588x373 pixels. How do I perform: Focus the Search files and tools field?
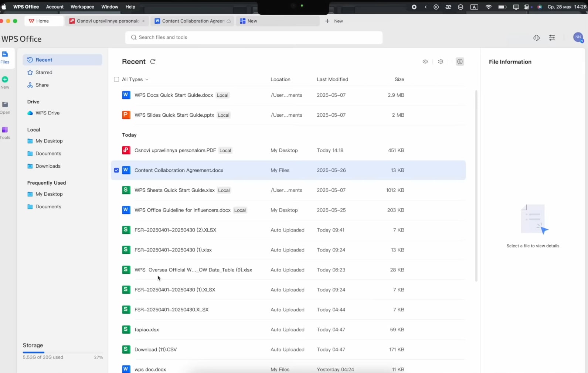tap(254, 37)
